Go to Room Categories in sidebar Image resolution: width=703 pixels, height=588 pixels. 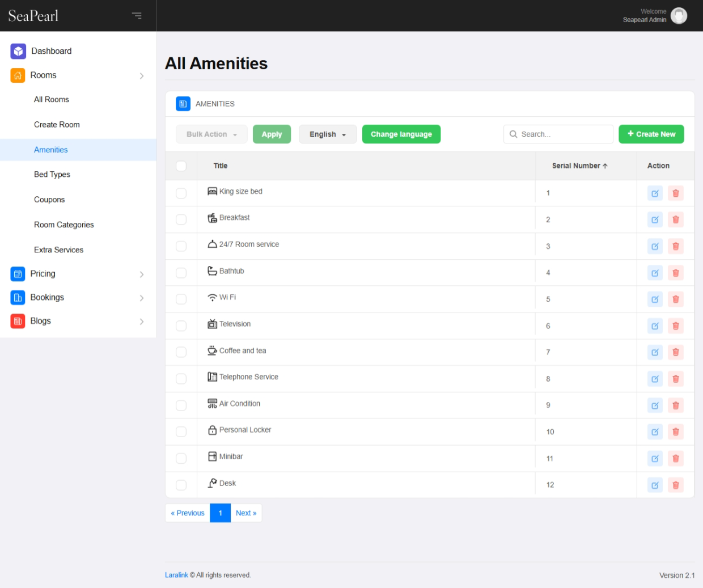pos(64,225)
